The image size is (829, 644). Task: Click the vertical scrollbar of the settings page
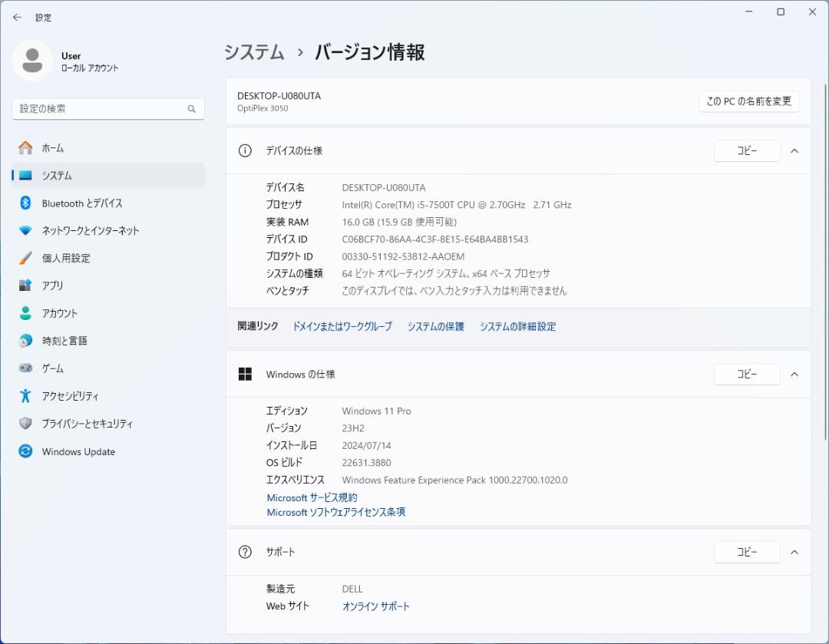[x=824, y=262]
